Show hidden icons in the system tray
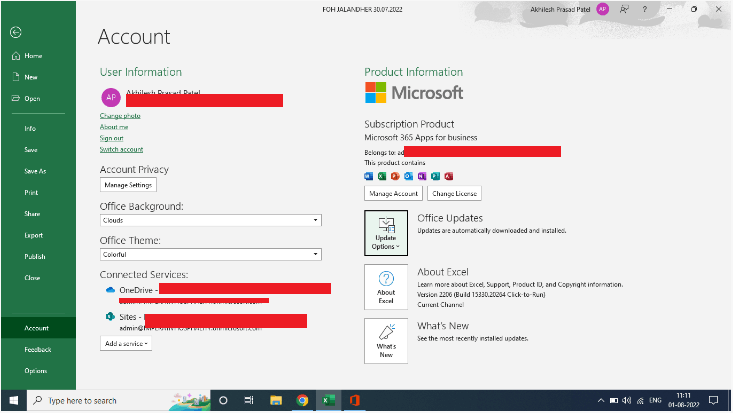Viewport: 733px width, 413px height. tap(601, 401)
